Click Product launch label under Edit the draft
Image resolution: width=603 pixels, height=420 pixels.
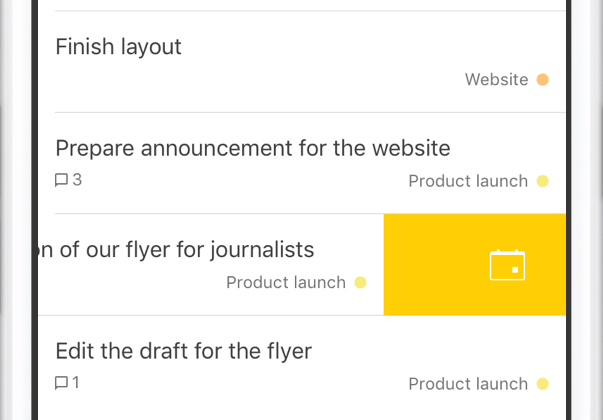click(468, 384)
